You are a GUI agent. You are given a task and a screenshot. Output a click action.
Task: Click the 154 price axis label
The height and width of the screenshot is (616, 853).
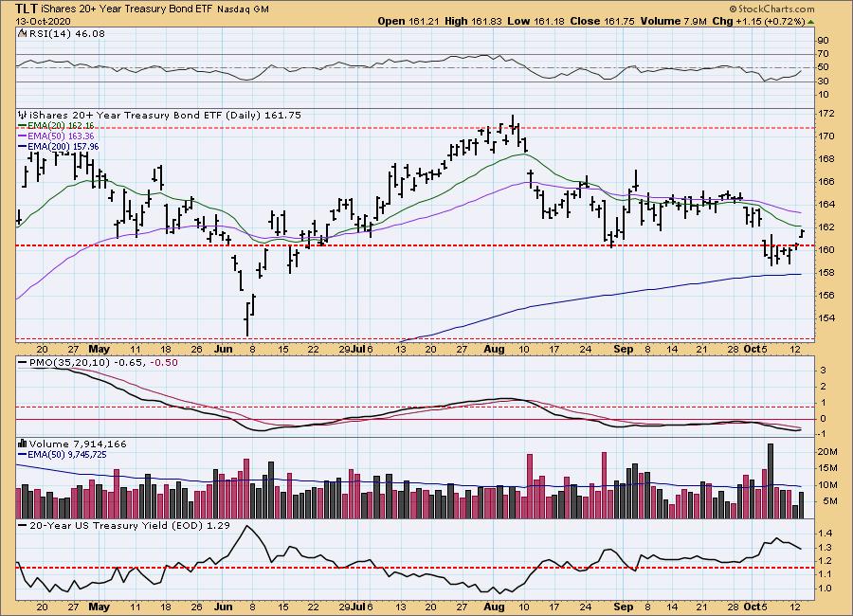click(x=826, y=317)
